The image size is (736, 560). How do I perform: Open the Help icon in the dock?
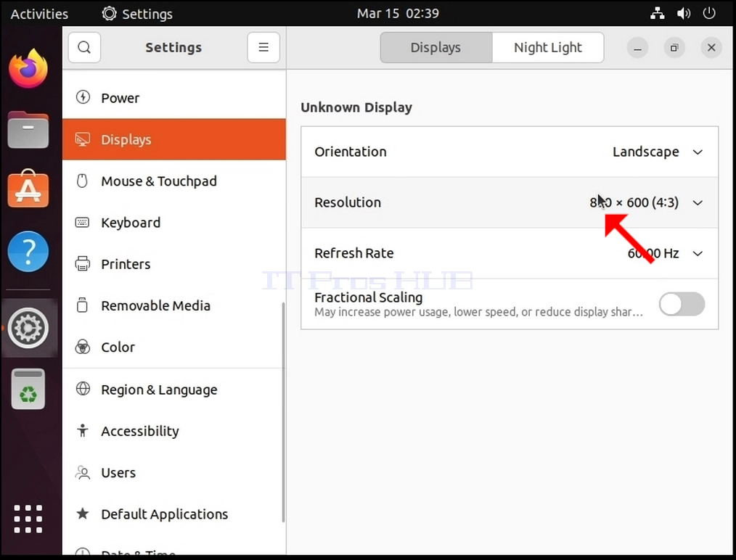pyautogui.click(x=28, y=251)
